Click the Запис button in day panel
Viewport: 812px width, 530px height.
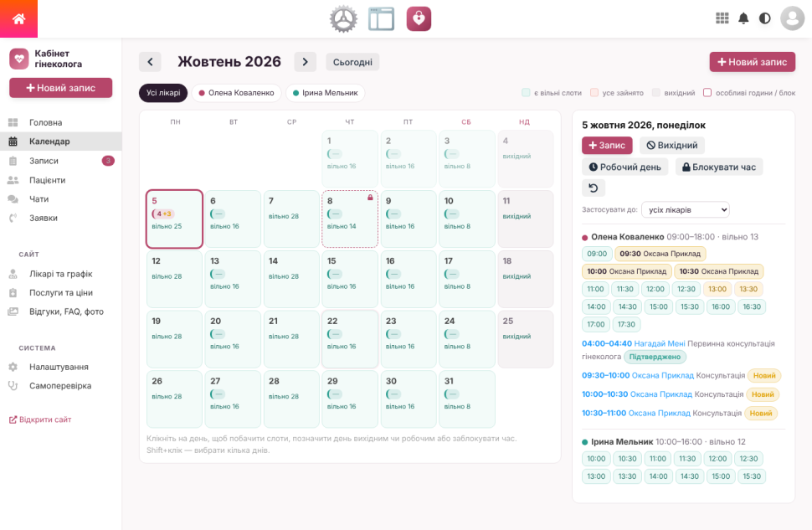click(x=607, y=146)
